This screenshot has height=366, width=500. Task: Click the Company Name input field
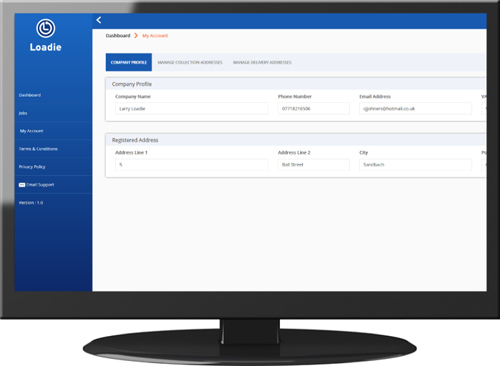point(192,109)
